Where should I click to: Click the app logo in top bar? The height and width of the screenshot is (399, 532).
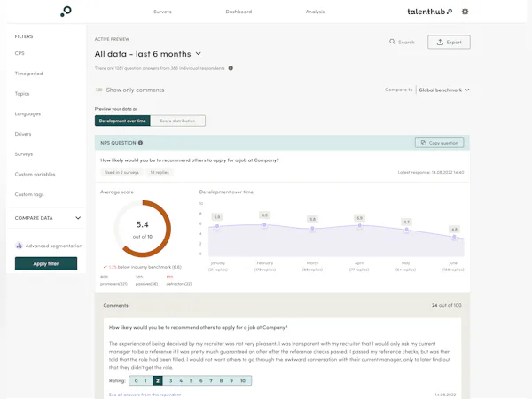pyautogui.click(x=66, y=12)
